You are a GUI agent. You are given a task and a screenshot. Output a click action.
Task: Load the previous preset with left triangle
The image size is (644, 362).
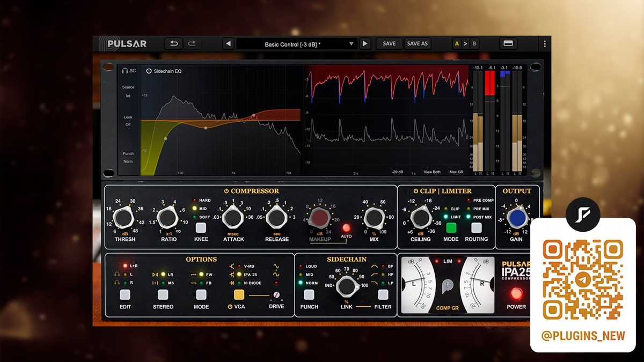point(228,43)
